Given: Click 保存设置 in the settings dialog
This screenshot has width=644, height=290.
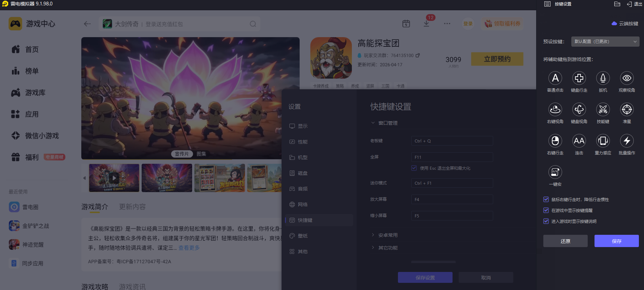Looking at the screenshot, I should click(425, 277).
